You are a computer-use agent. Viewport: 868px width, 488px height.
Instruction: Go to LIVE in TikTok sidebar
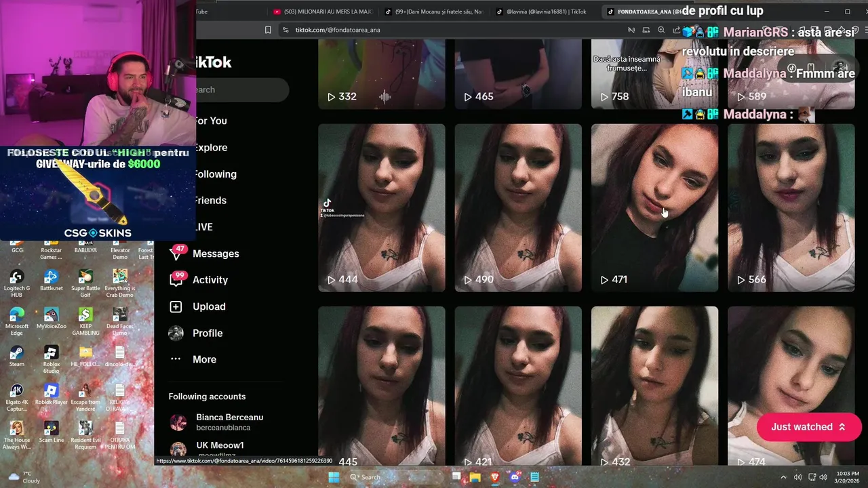203,226
